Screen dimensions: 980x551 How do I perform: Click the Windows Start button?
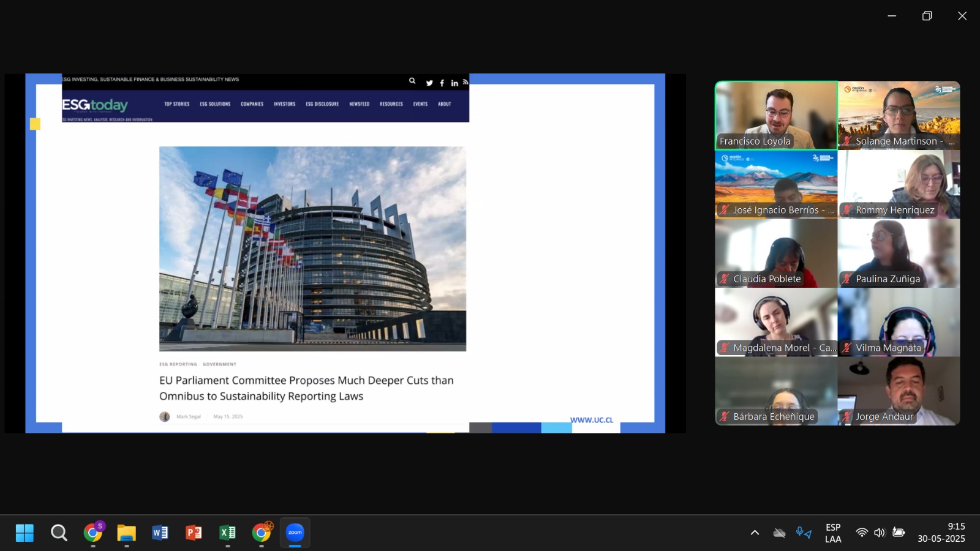[x=24, y=533]
